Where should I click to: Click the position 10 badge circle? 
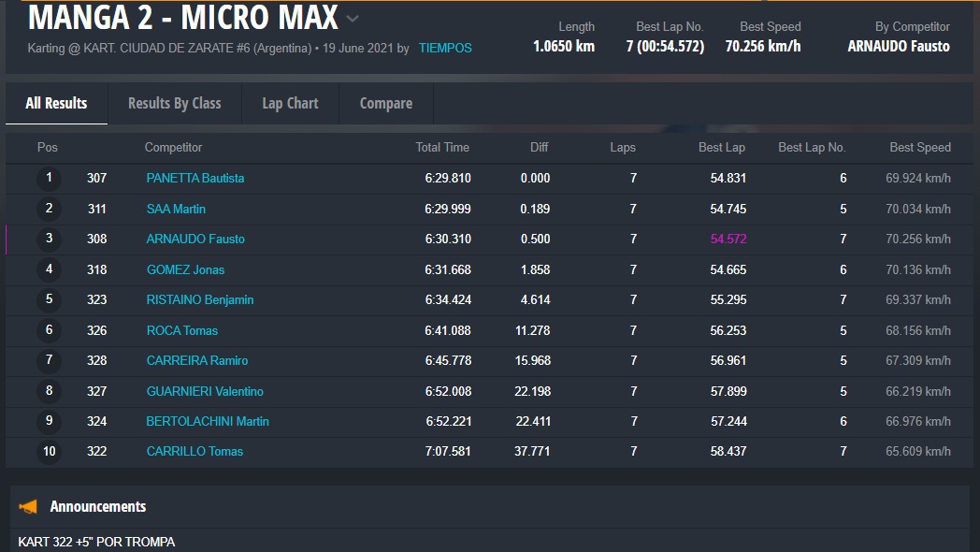pyautogui.click(x=49, y=452)
